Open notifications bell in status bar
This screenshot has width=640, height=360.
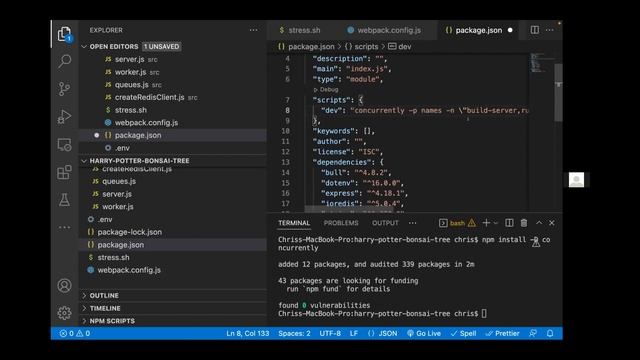pyautogui.click(x=550, y=333)
